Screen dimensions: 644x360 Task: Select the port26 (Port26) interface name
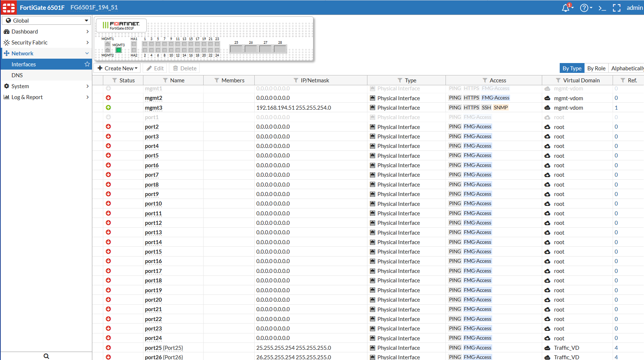[164, 357]
